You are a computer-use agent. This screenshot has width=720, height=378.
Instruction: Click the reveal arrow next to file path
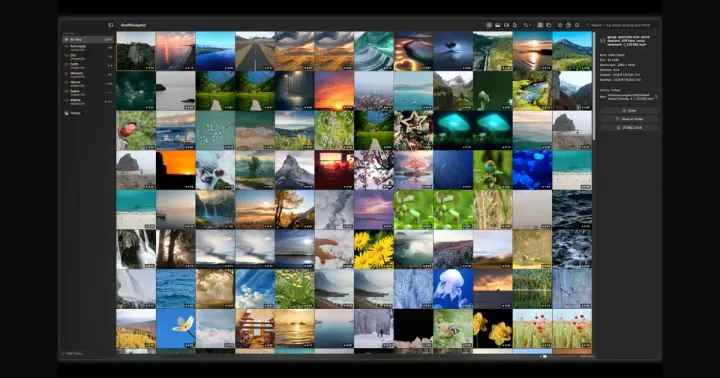tap(656, 97)
